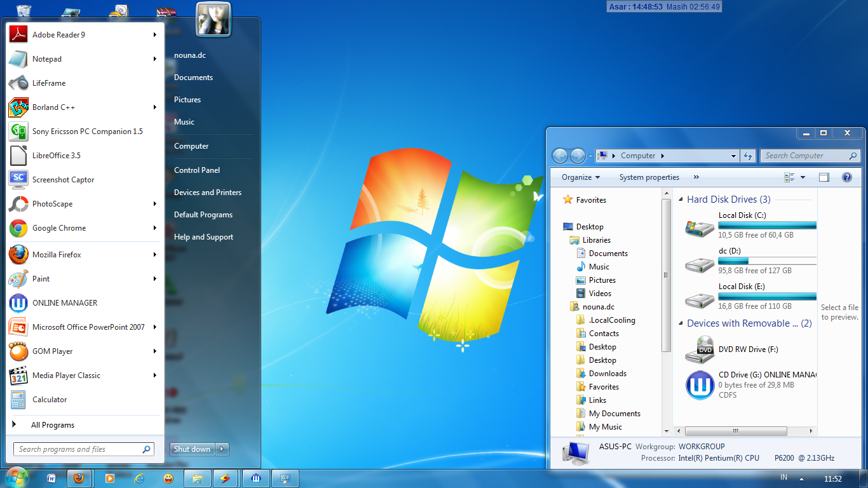Viewport: 868px width, 488px height.
Task: Click the Shut down button
Action: tap(192, 449)
